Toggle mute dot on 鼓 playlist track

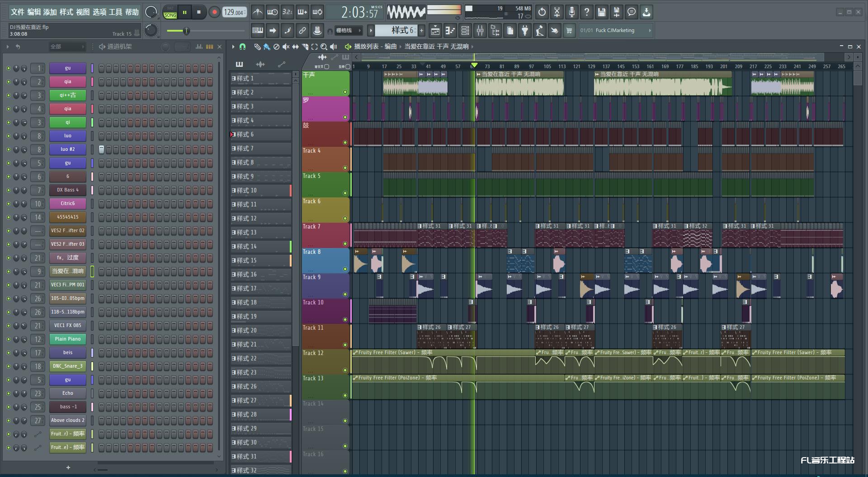point(345,142)
